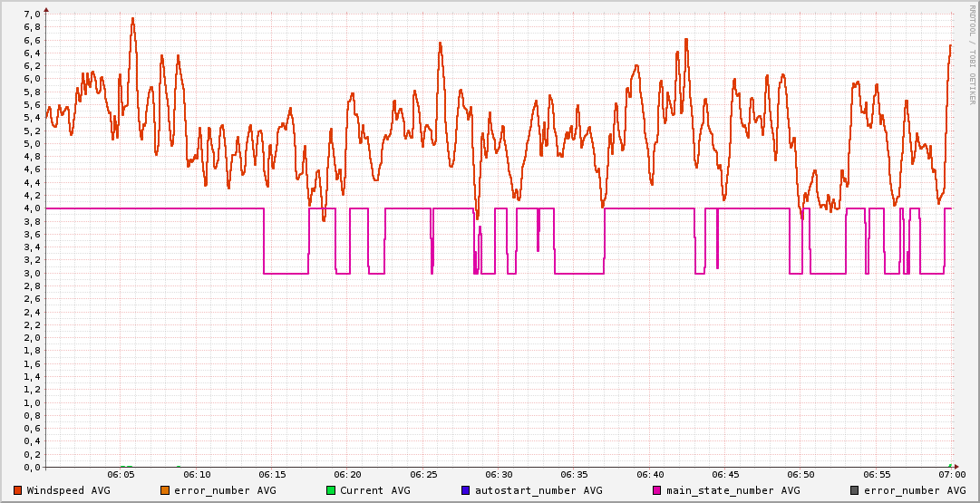Select the Windspeed AVG legend label
Viewport: 980px width, 503px height.
click(68, 490)
